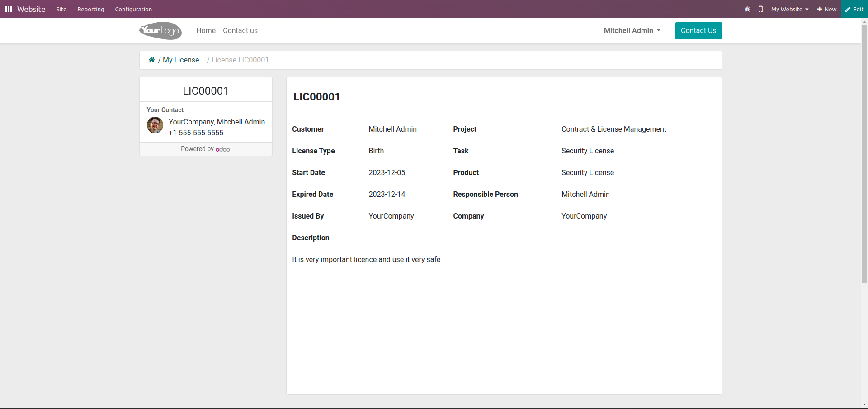Open the Site menu
This screenshot has height=409, width=868.
pos(61,9)
